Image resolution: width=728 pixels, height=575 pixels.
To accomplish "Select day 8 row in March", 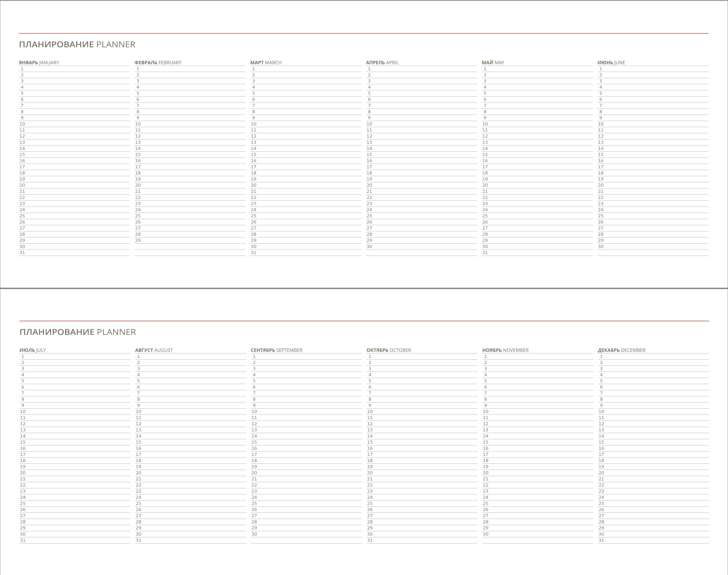I will (306, 112).
